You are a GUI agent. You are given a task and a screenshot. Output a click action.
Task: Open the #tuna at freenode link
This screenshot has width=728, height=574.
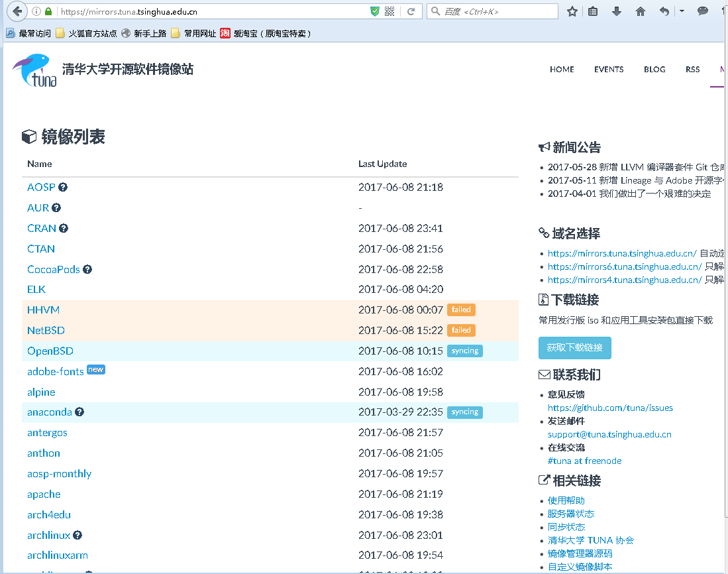point(584,461)
